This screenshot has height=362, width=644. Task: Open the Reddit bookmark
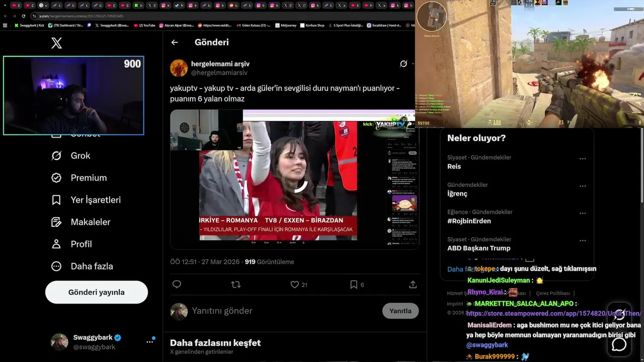point(215,25)
